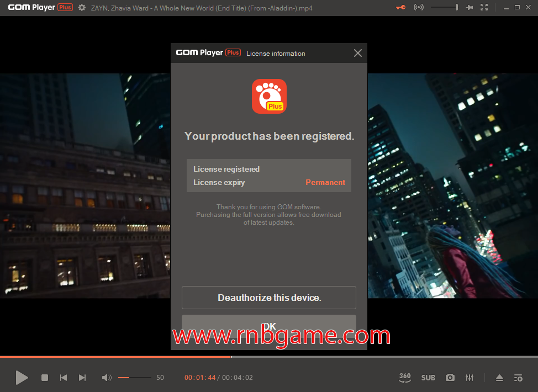Confirm the license dialog with OK
This screenshot has height=392, width=538.
pos(269,326)
